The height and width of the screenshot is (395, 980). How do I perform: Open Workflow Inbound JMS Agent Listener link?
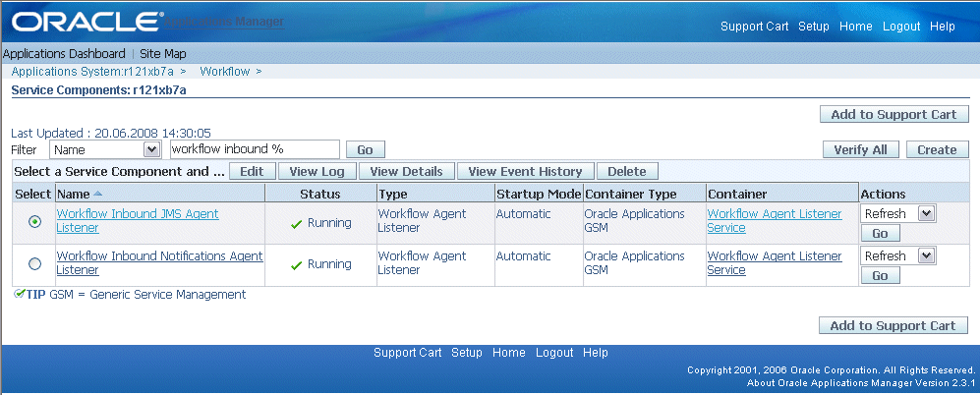[x=138, y=221]
